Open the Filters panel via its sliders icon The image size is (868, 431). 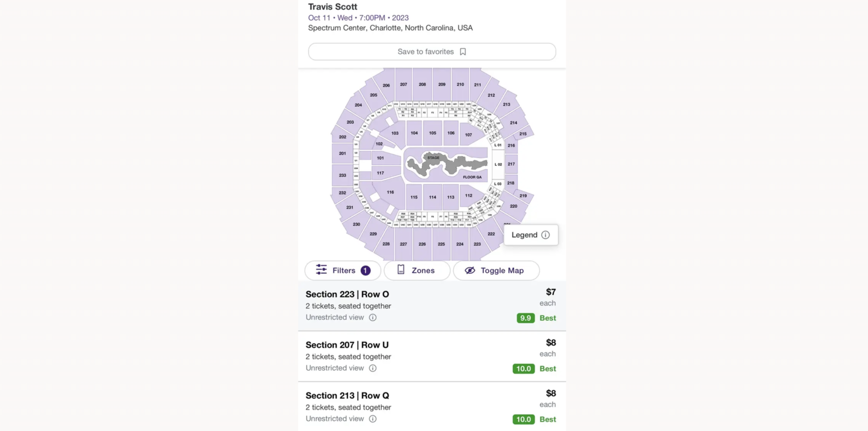[322, 270]
